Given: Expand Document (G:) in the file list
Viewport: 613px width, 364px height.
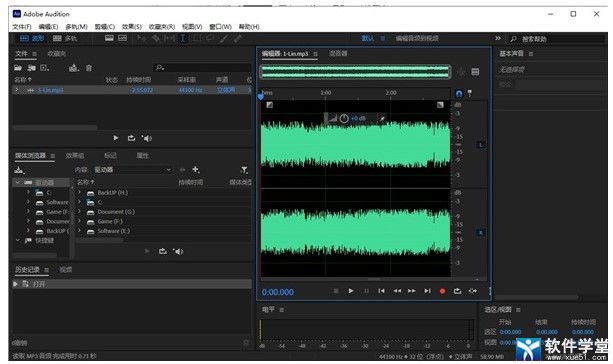Looking at the screenshot, I should coord(79,212).
